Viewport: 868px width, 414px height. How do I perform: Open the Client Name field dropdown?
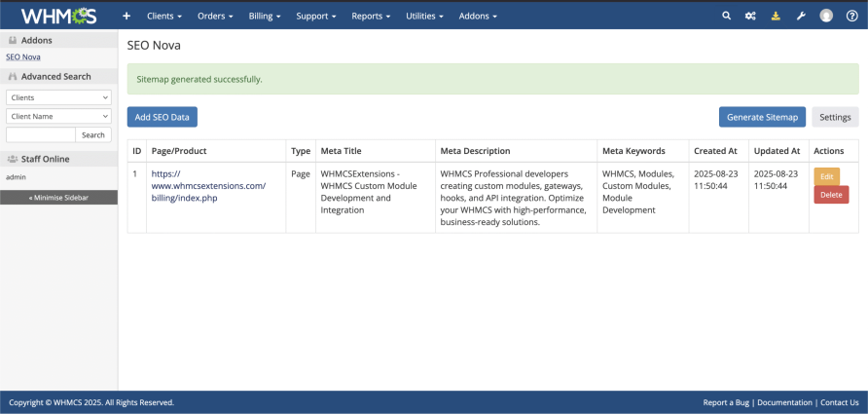click(58, 116)
